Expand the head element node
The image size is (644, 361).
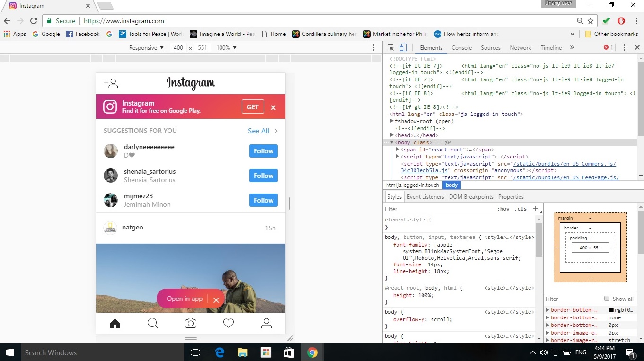tap(392, 135)
